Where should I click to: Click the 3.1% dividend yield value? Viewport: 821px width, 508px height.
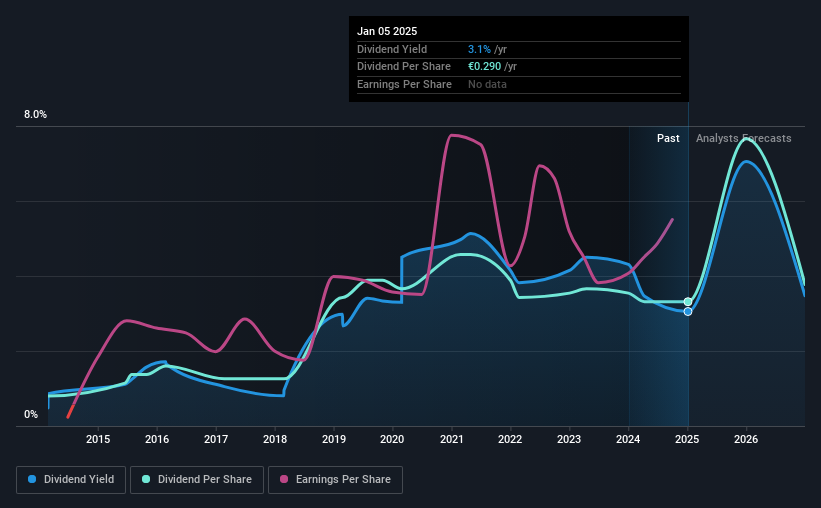click(479, 49)
